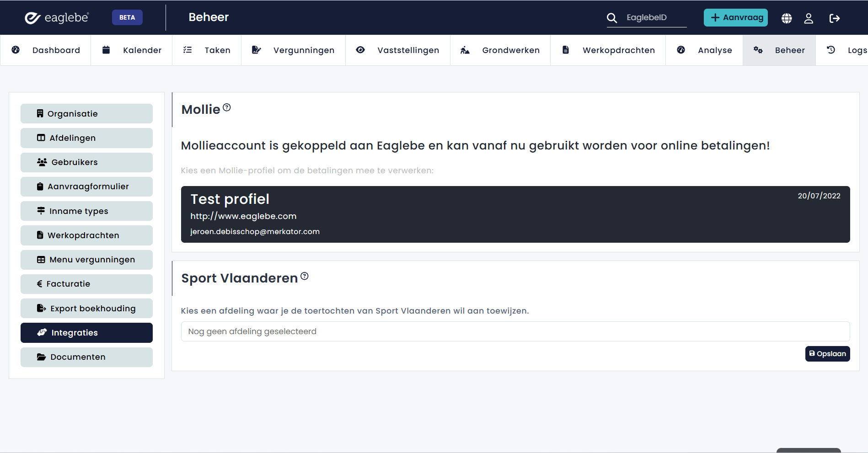Click the Kalender calendar icon
Screen dimensions: 868x453
click(x=106, y=50)
